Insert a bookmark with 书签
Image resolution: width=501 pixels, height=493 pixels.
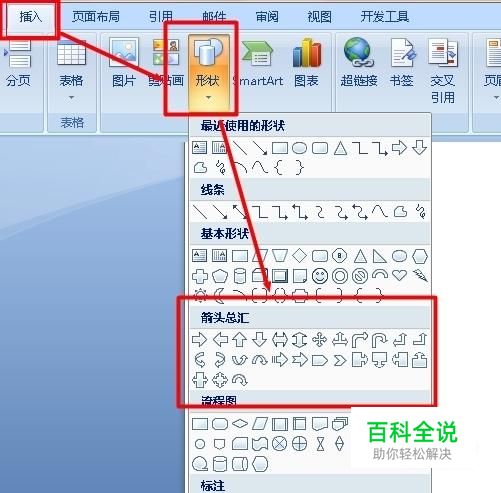point(402,63)
